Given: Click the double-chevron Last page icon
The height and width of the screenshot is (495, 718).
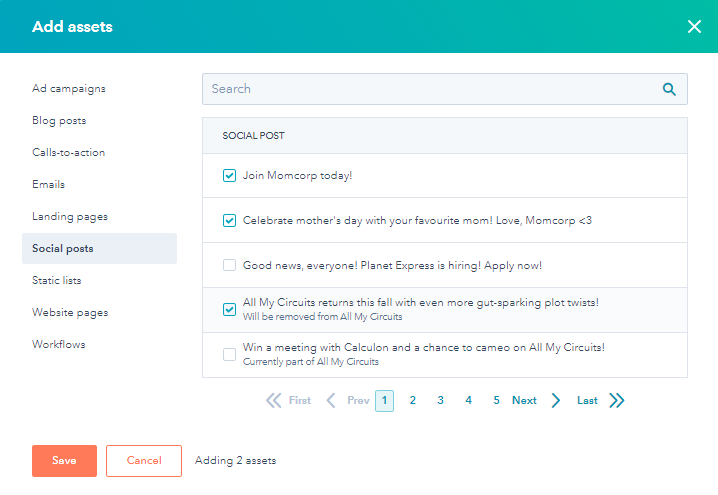Looking at the screenshot, I should click(617, 400).
